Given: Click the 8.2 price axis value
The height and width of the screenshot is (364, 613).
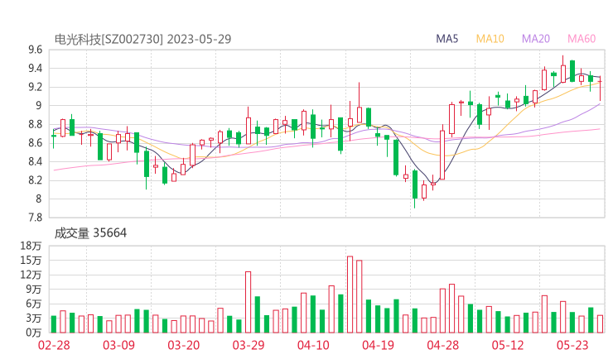Looking at the screenshot, I should (35, 180).
